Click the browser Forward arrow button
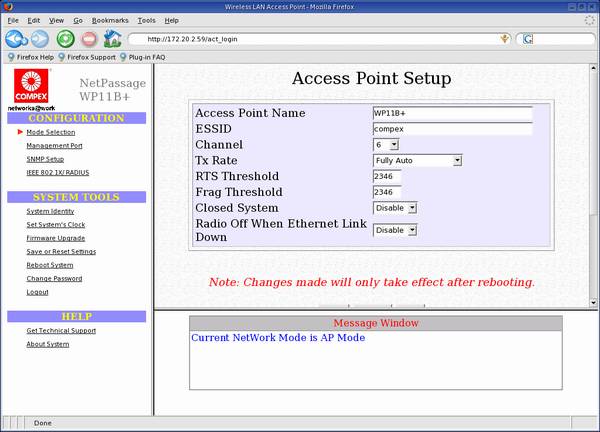This screenshot has height=432, width=600. (40, 39)
